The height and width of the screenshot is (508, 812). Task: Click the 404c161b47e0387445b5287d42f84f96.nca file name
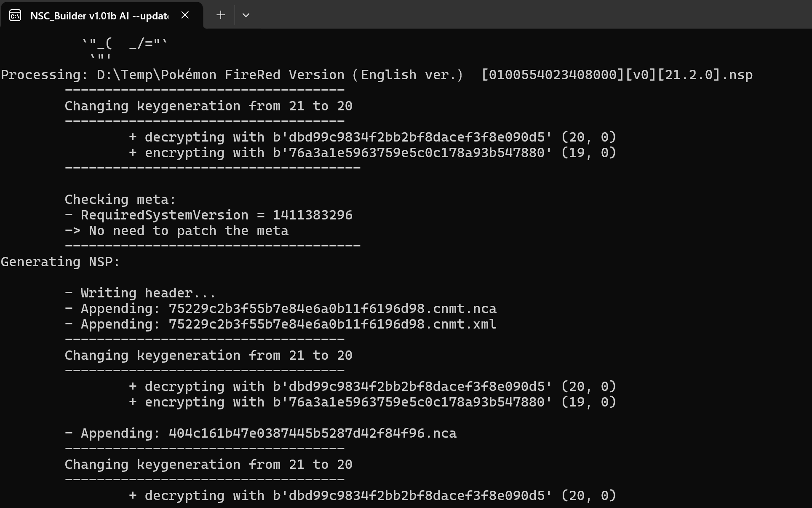[x=313, y=433]
